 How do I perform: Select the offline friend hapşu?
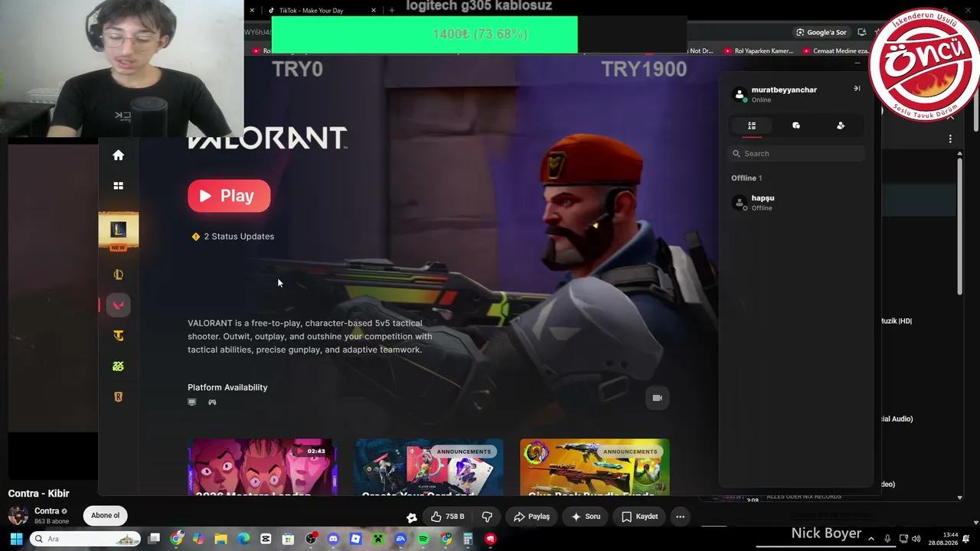[796, 203]
